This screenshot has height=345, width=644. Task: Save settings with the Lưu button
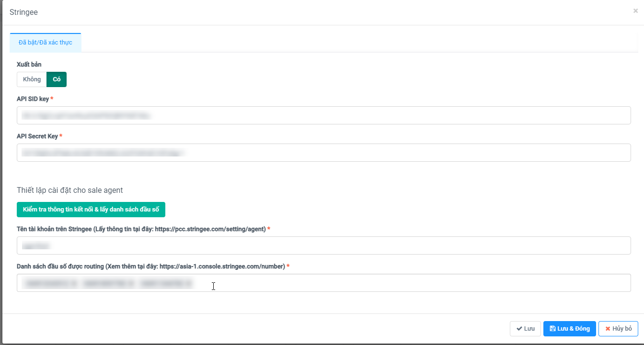pyautogui.click(x=525, y=329)
